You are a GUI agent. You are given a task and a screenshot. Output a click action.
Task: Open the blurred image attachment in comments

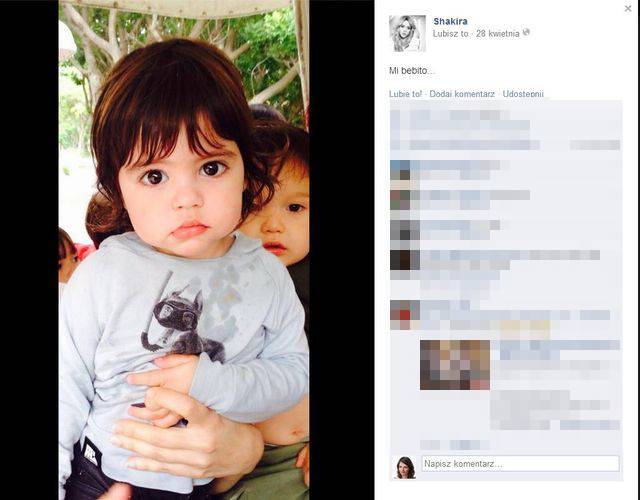[455, 364]
